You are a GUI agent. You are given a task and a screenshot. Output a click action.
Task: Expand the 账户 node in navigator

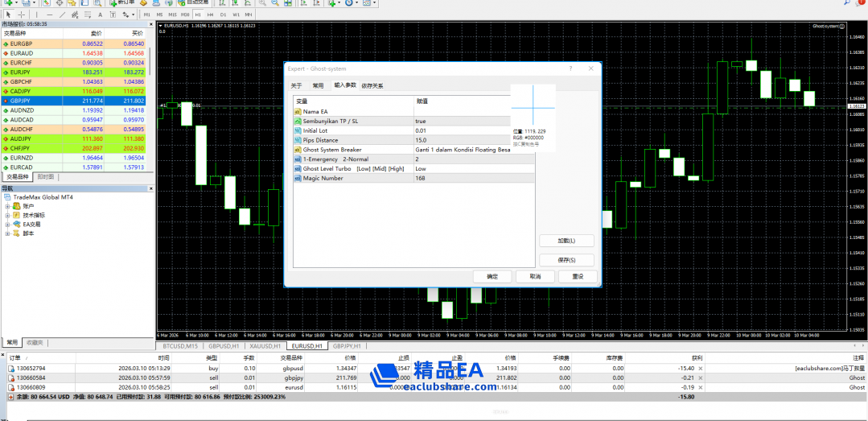coord(7,206)
